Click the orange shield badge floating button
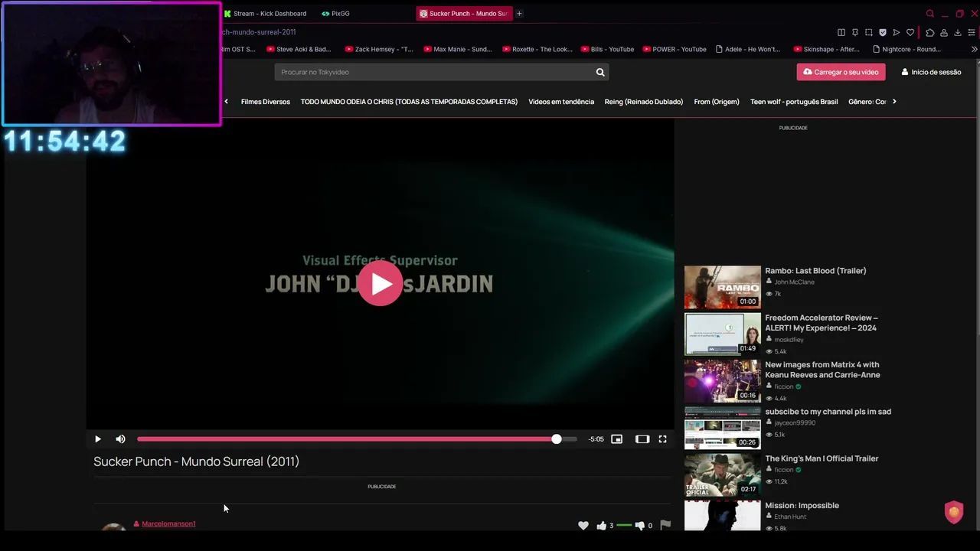The width and height of the screenshot is (980, 551). [x=954, y=512]
